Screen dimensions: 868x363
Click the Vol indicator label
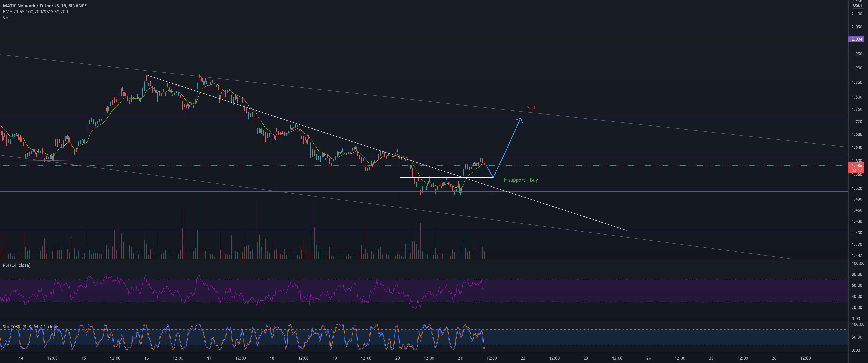tap(6, 18)
